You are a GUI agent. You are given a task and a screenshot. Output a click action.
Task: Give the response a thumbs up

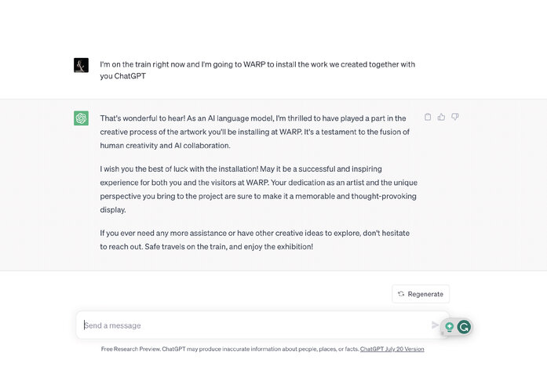441,117
